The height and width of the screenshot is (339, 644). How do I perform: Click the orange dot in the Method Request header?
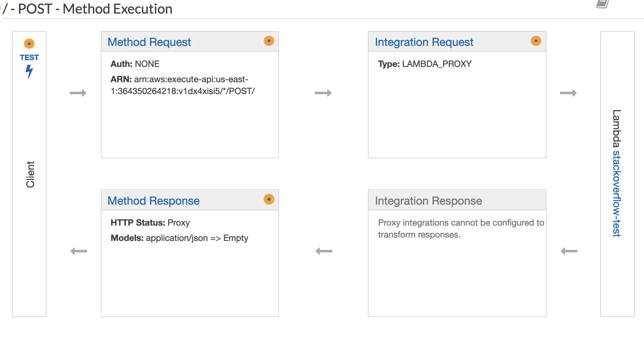click(269, 41)
